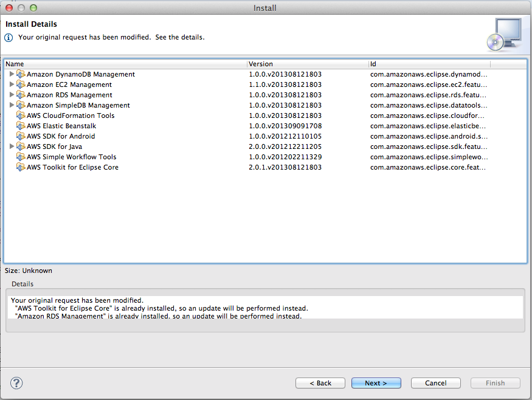
Task: Select the Amazon EC2 Management row
Action: coord(265,84)
